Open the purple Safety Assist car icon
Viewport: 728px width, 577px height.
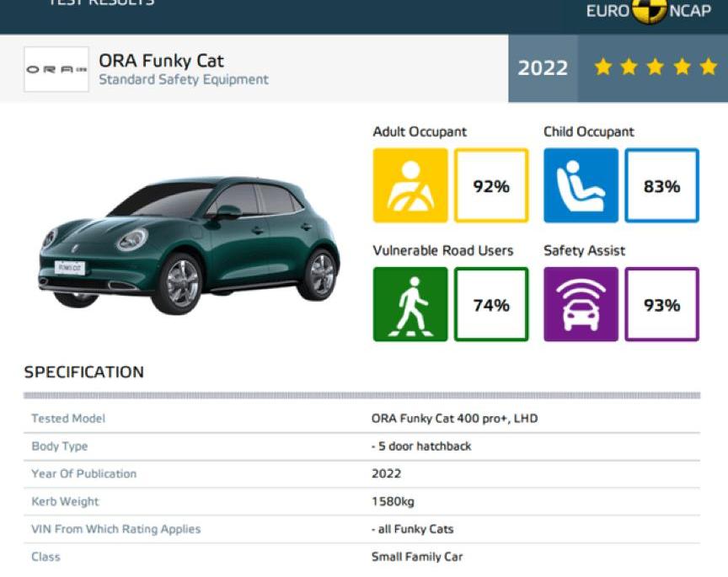click(581, 303)
